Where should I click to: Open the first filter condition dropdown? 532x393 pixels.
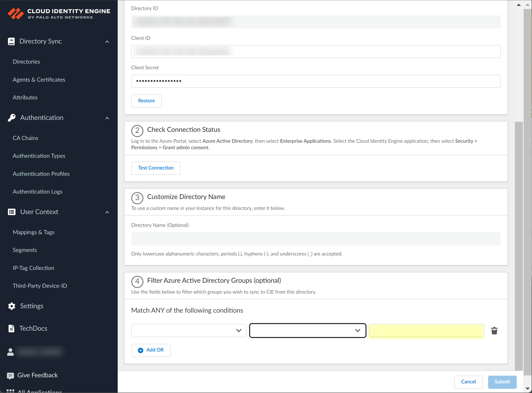pyautogui.click(x=189, y=331)
